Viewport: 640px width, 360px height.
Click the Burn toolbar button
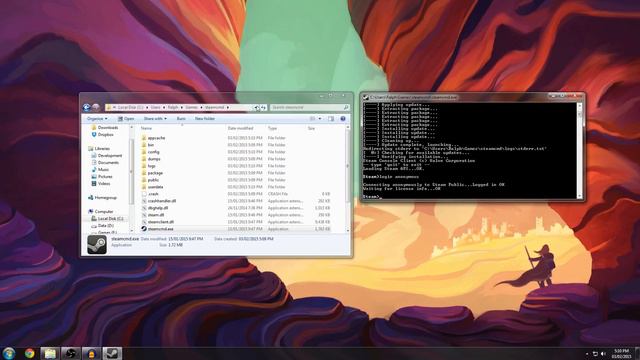coord(181,119)
